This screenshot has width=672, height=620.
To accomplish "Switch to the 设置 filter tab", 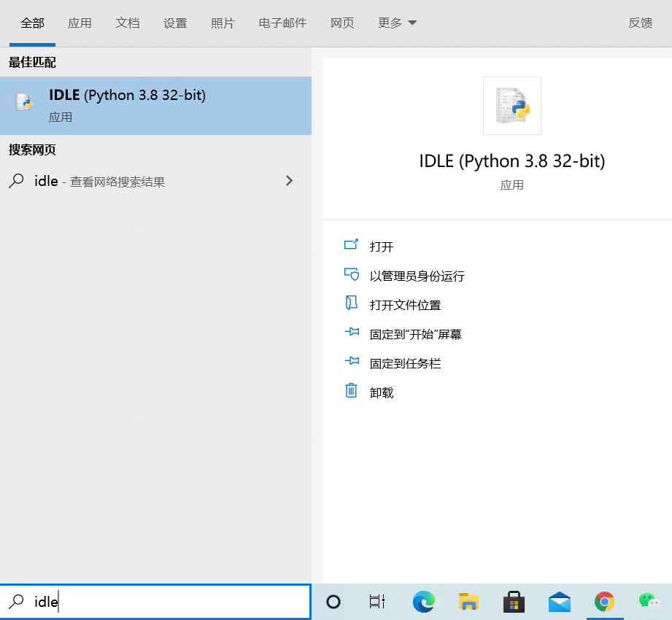I will [x=175, y=23].
